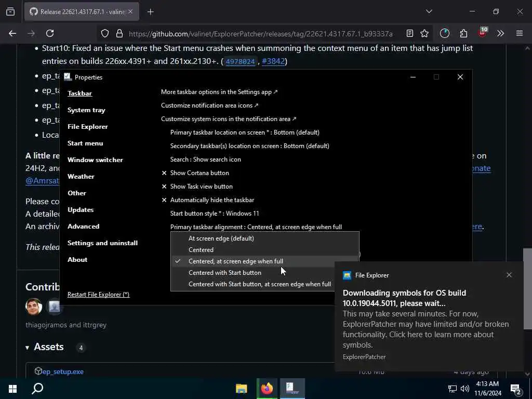This screenshot has width=532, height=399.
Task: Open Customize system icons in the notification area
Action: 229,119
